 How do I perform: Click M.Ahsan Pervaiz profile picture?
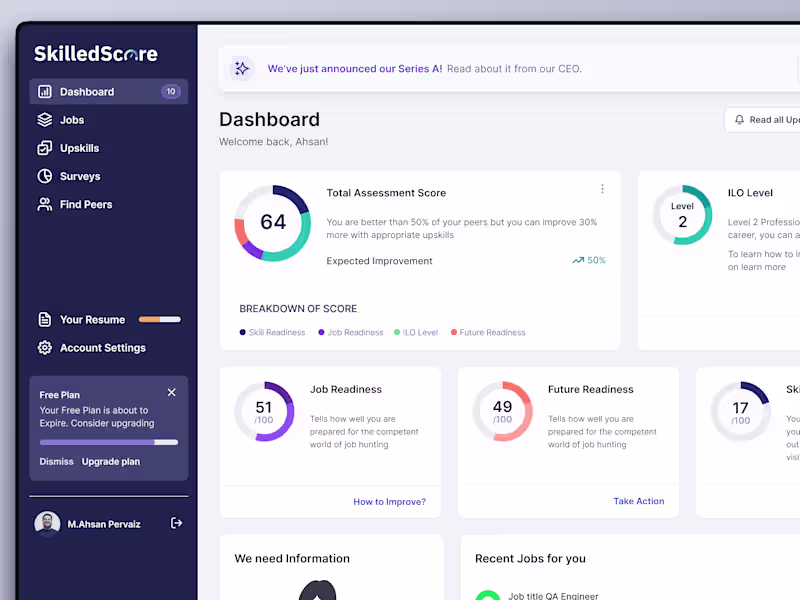point(47,523)
